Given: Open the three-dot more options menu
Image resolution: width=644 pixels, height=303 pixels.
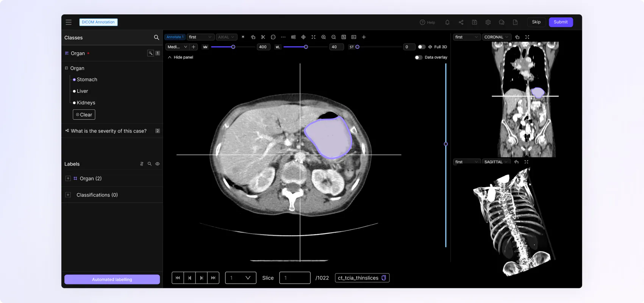Looking at the screenshot, I should pyautogui.click(x=283, y=37).
